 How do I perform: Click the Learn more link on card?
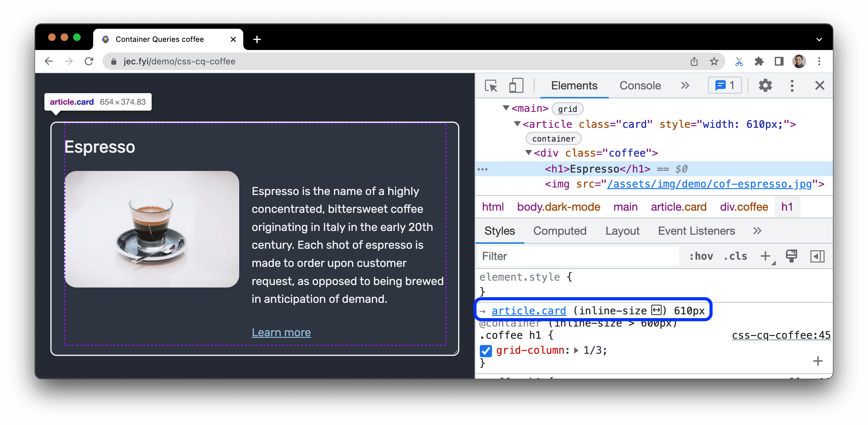[x=281, y=332]
